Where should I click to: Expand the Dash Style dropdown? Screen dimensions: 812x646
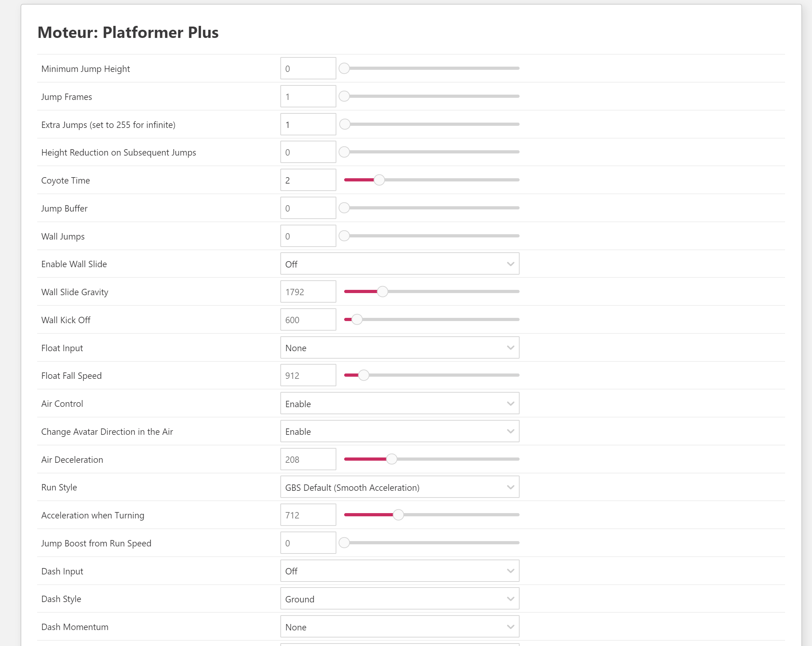coord(399,599)
